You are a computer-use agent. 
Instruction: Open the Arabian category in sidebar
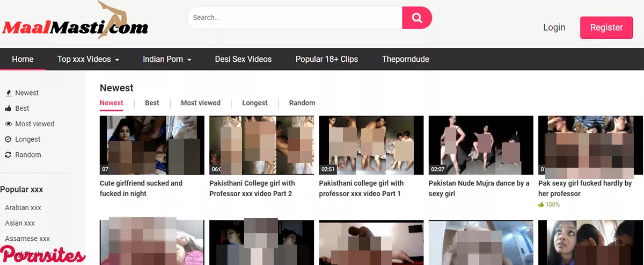tap(23, 207)
